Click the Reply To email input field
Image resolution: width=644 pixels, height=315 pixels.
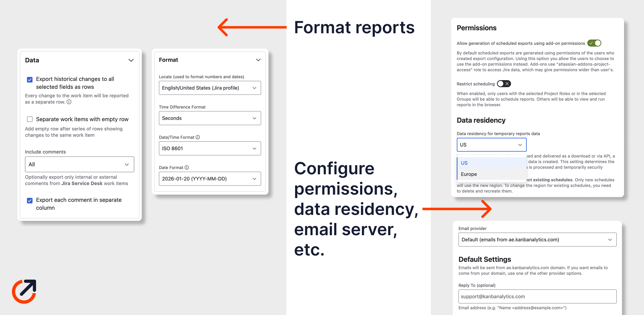(x=537, y=296)
